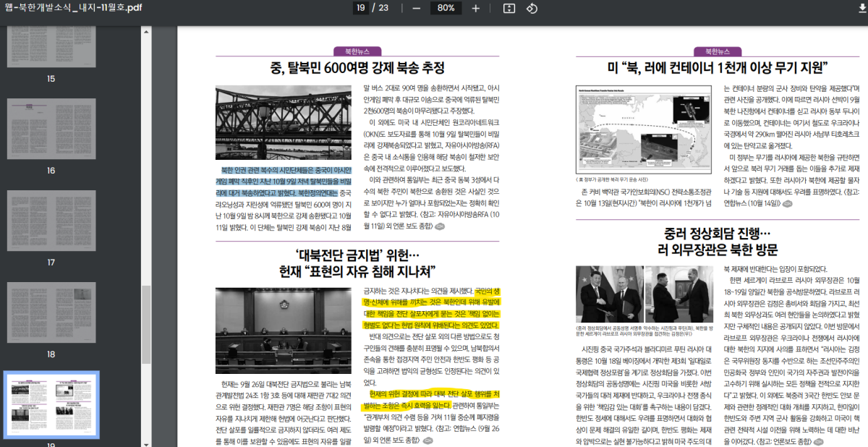868x447 pixels.
Task: Click the left column '북한뉴스' purple tag
Action: (x=357, y=51)
